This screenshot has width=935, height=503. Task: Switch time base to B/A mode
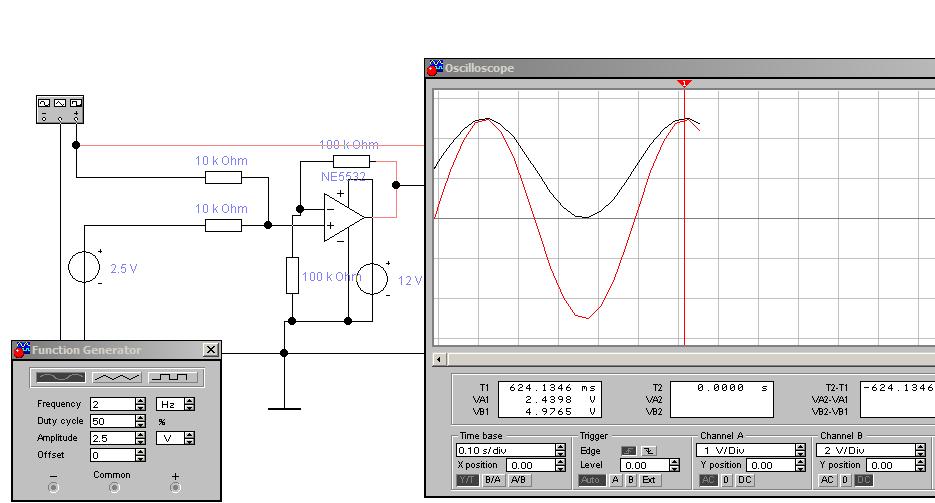493,480
